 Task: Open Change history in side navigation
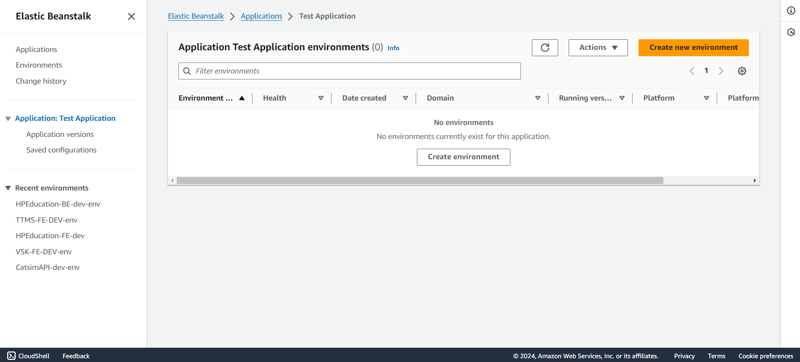pos(41,81)
